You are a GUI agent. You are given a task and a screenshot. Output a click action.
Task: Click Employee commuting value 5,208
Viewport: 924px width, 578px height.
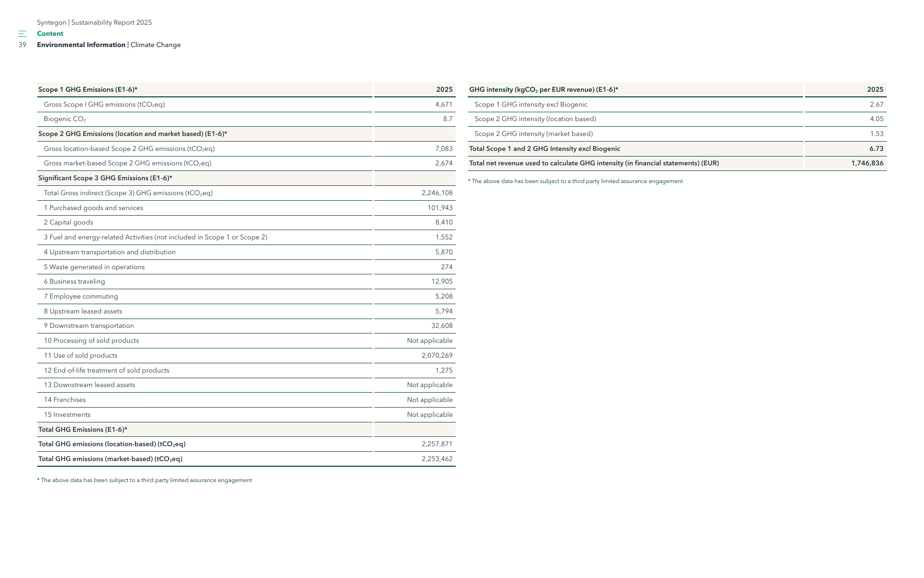444,296
